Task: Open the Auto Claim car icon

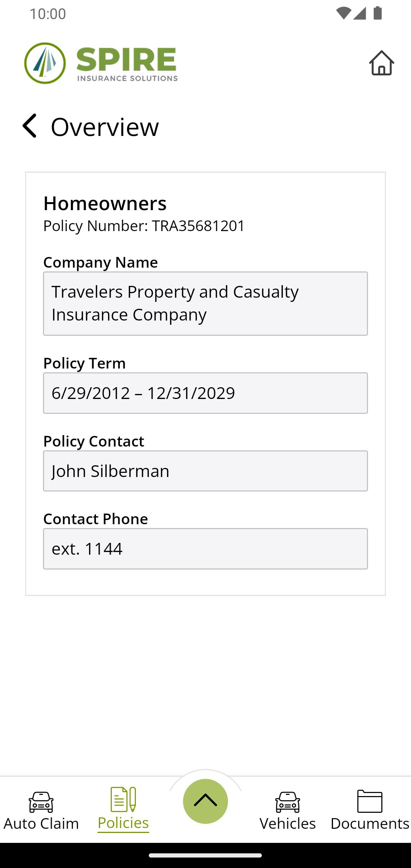Action: 41,802
